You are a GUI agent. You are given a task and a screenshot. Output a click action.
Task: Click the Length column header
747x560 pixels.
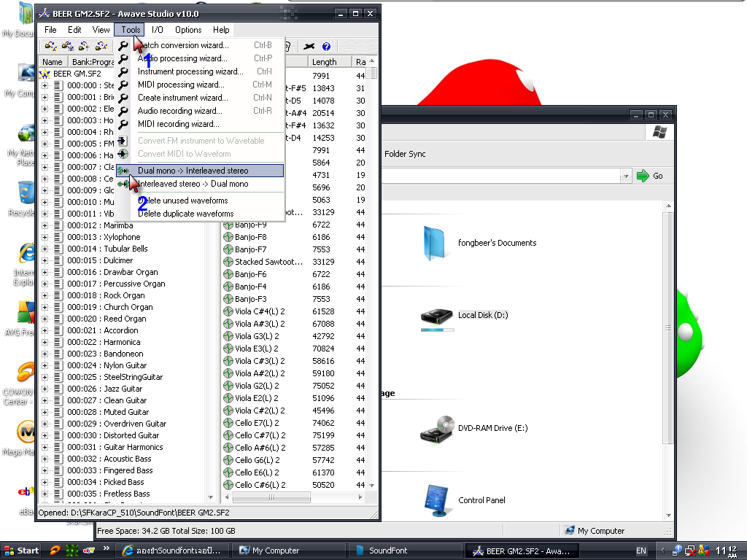point(330,62)
